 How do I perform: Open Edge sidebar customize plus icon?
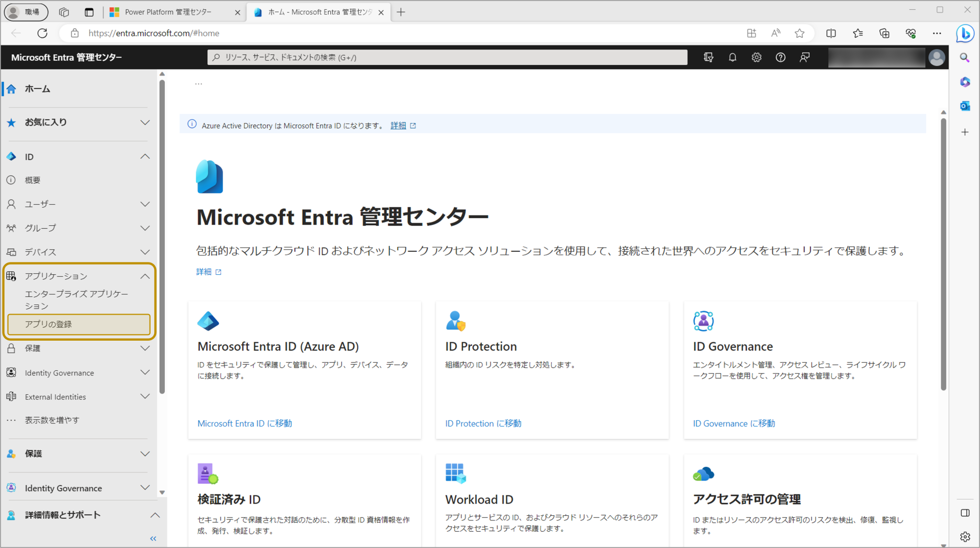pos(965,133)
